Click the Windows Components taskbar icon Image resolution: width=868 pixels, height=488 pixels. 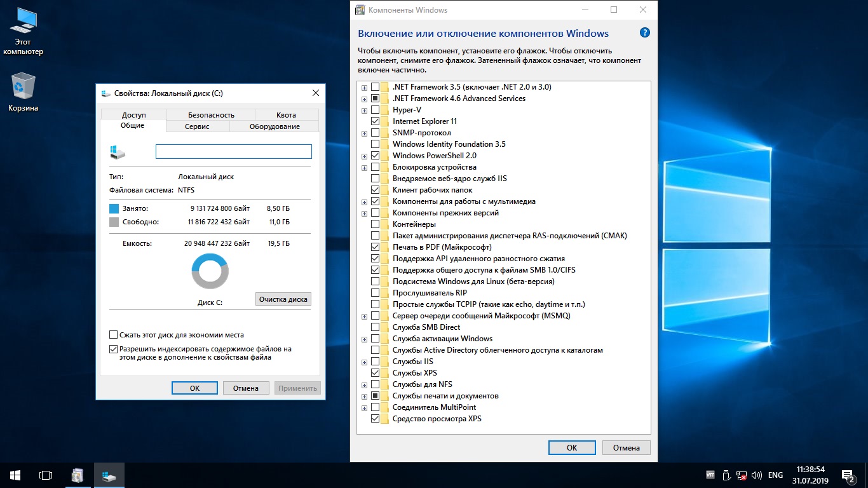78,475
